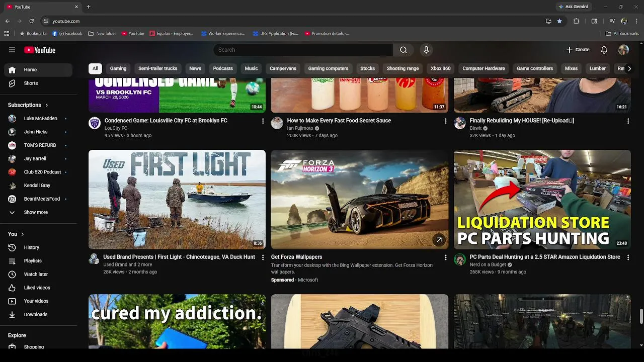Open Shorts from sidebar
The width and height of the screenshot is (644, 362).
click(38, 83)
